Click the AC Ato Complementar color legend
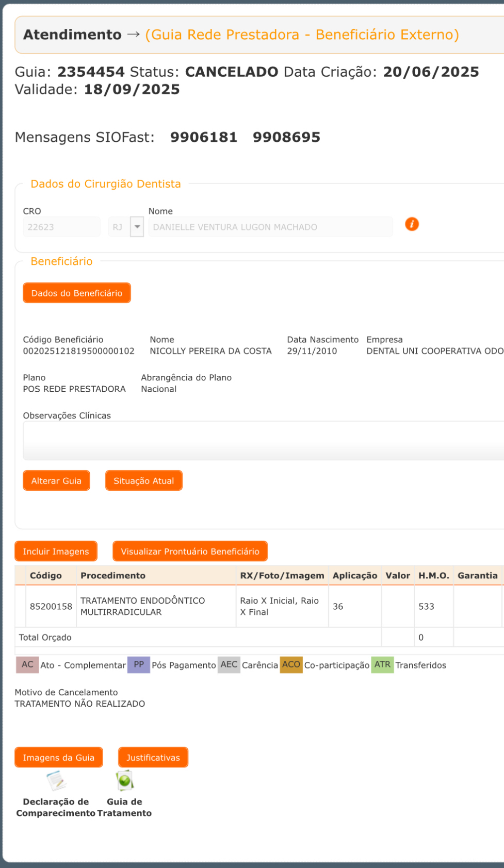Screen dimensions: 504x868 [x=27, y=665]
